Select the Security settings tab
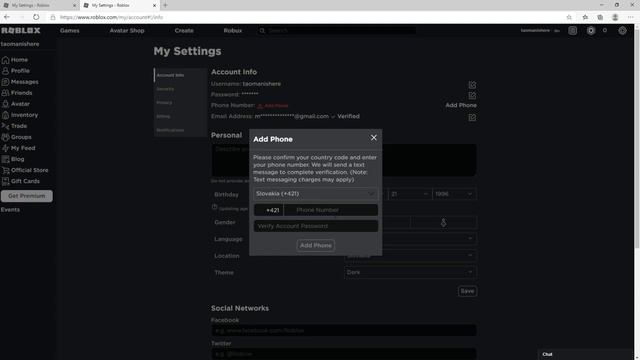 [x=180, y=89]
